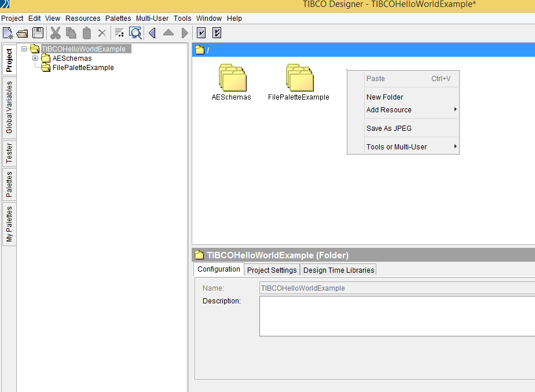Open the Window menu

tap(209, 18)
